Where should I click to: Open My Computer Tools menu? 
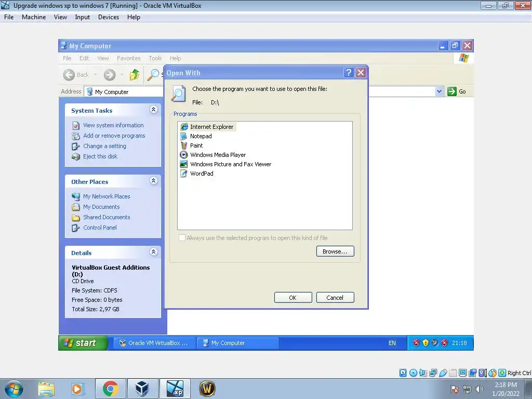click(x=155, y=58)
